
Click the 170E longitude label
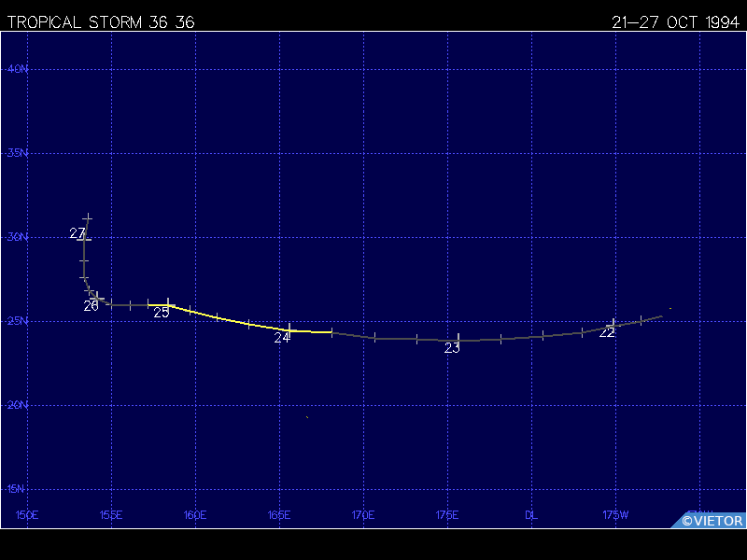(x=363, y=515)
